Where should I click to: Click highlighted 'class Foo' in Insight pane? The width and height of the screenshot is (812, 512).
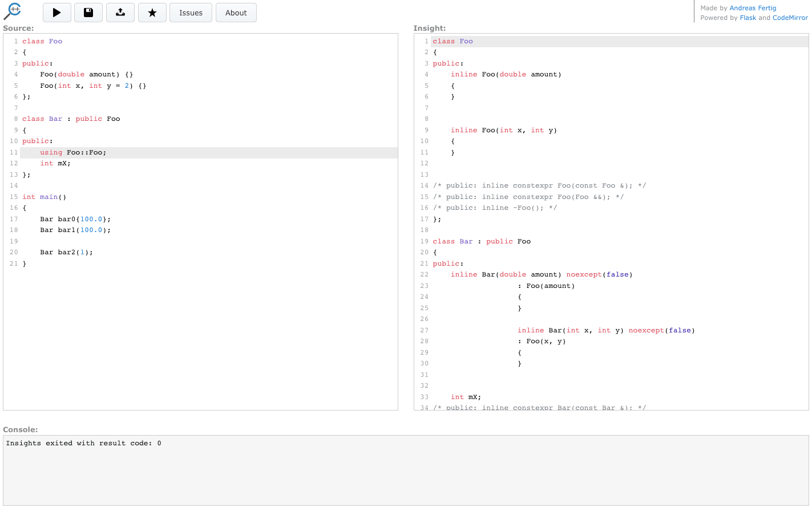[453, 41]
